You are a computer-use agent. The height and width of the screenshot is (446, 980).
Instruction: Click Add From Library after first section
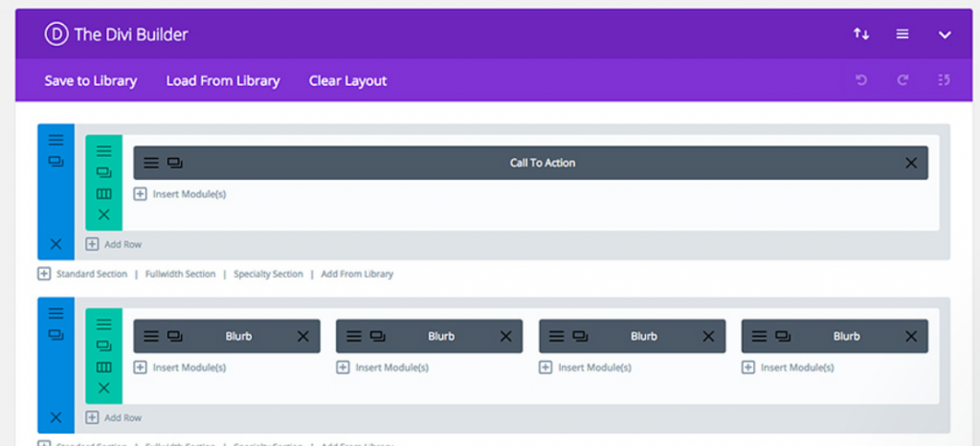click(x=357, y=274)
